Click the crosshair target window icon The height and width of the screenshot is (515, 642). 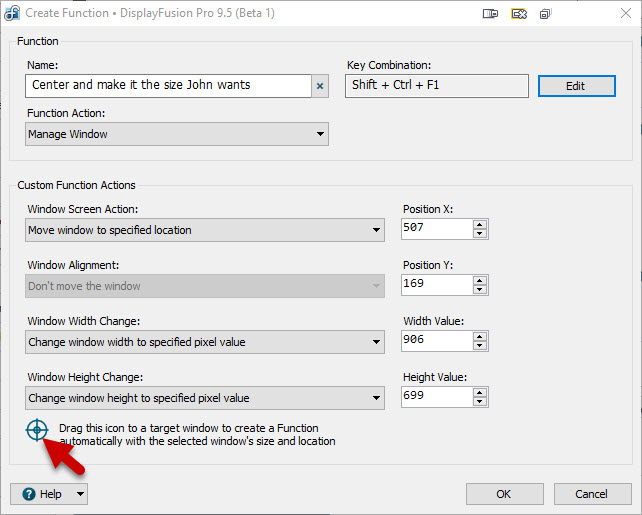point(37,430)
